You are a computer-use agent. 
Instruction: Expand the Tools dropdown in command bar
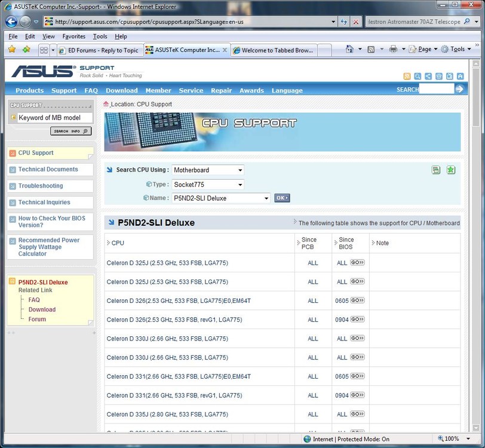(469, 49)
